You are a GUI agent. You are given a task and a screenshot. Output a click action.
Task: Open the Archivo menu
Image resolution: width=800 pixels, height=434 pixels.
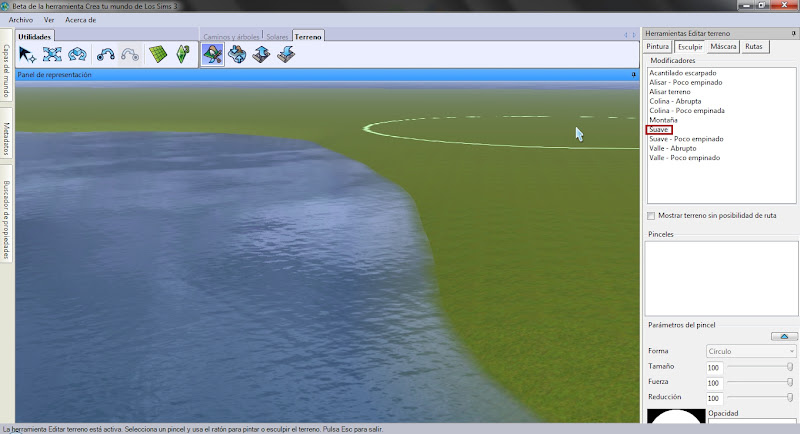click(20, 20)
